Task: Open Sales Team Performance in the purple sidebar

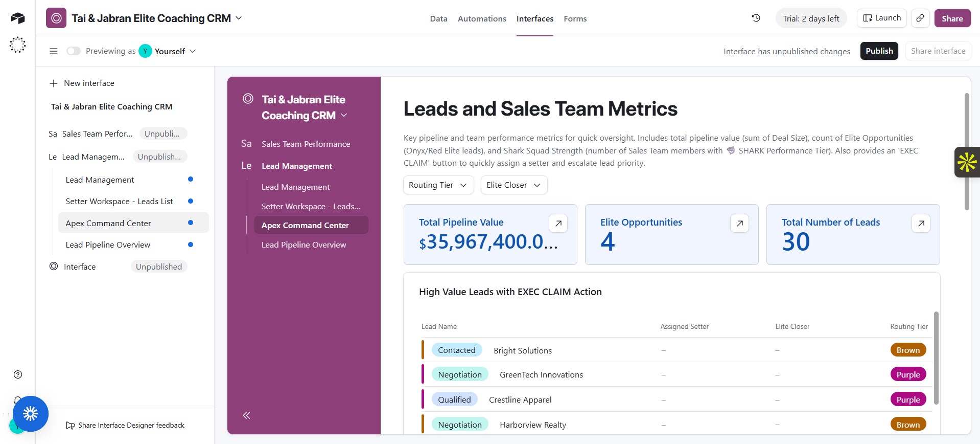Action: coord(306,144)
